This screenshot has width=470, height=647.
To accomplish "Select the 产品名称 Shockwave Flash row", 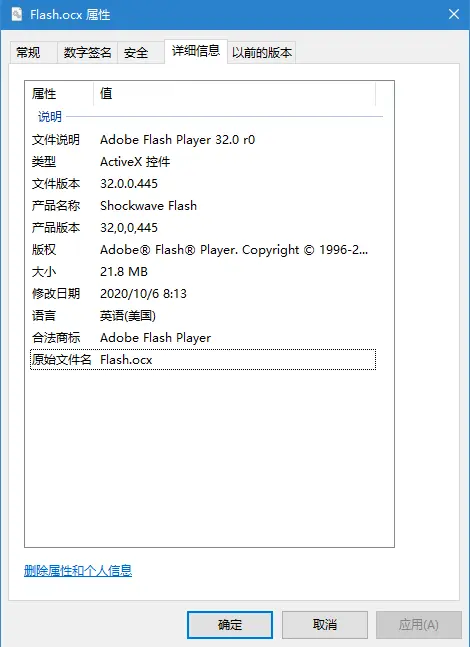I will 203,206.
